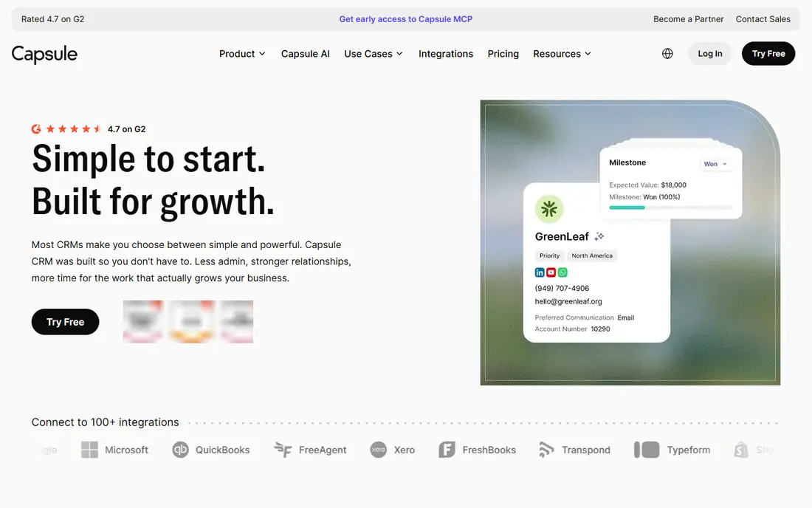This screenshot has width=812, height=508.
Task: Click Become a Partner link
Action: (688, 19)
